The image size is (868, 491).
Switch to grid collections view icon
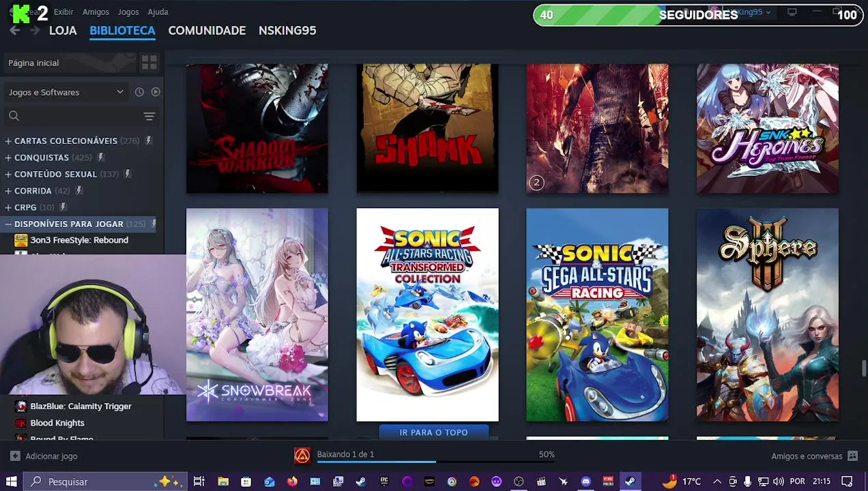[x=149, y=63]
